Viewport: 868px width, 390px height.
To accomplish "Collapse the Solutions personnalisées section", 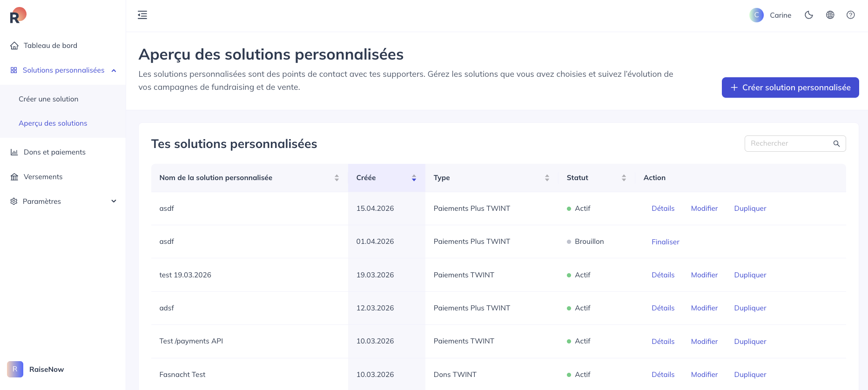I will tap(114, 70).
